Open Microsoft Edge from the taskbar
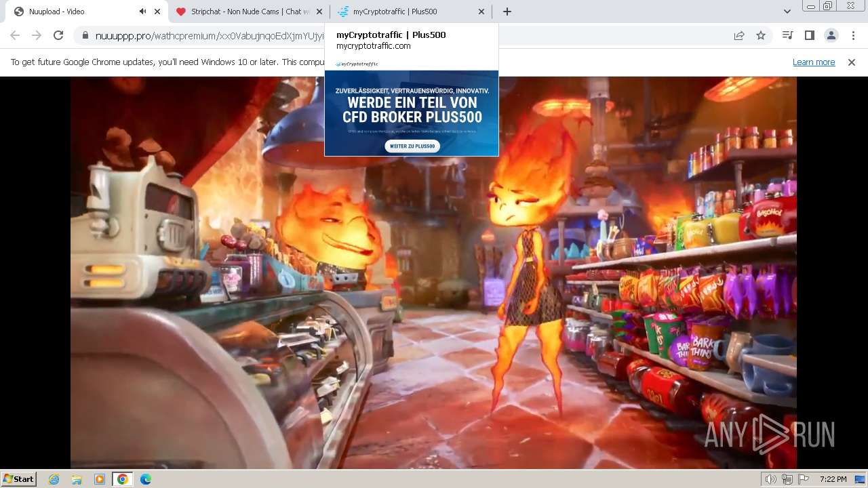Screen dimensions: 868x488 (145, 479)
